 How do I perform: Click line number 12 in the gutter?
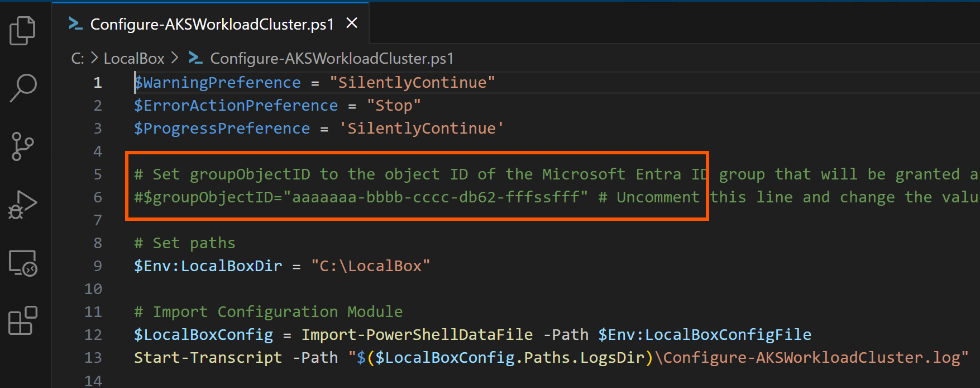(x=93, y=335)
